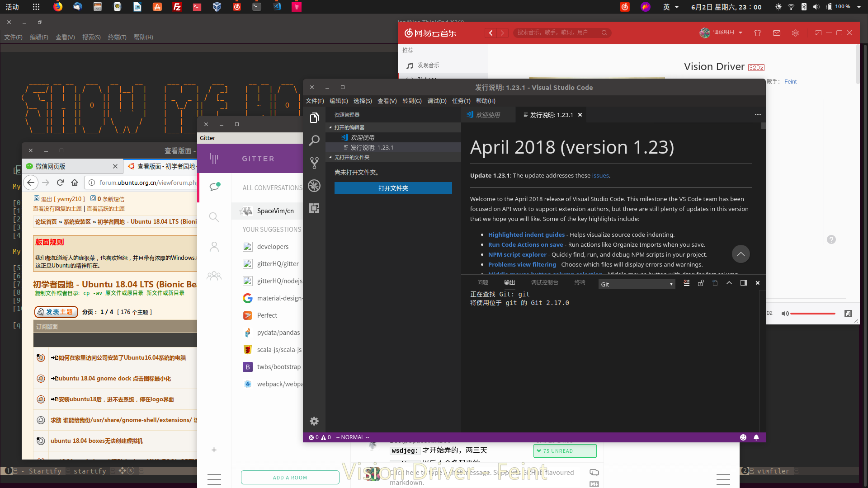Open the Search view in VS Code activity bar
Image resolution: width=868 pixels, height=488 pixels.
[314, 141]
